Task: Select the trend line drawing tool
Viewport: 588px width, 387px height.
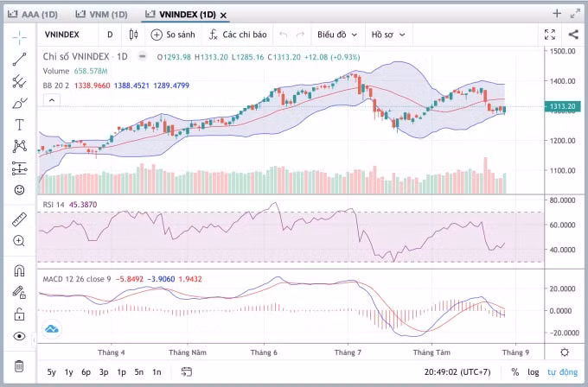Action: pyautogui.click(x=19, y=60)
